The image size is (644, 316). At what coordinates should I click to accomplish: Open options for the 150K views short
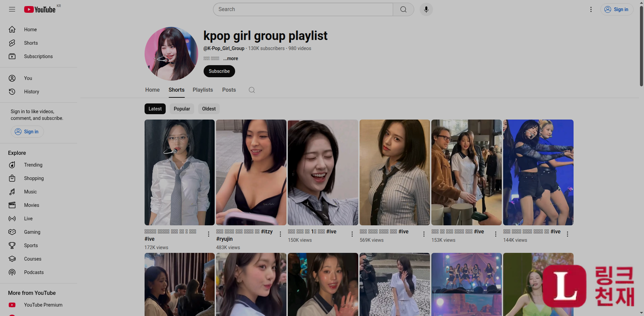point(352,234)
